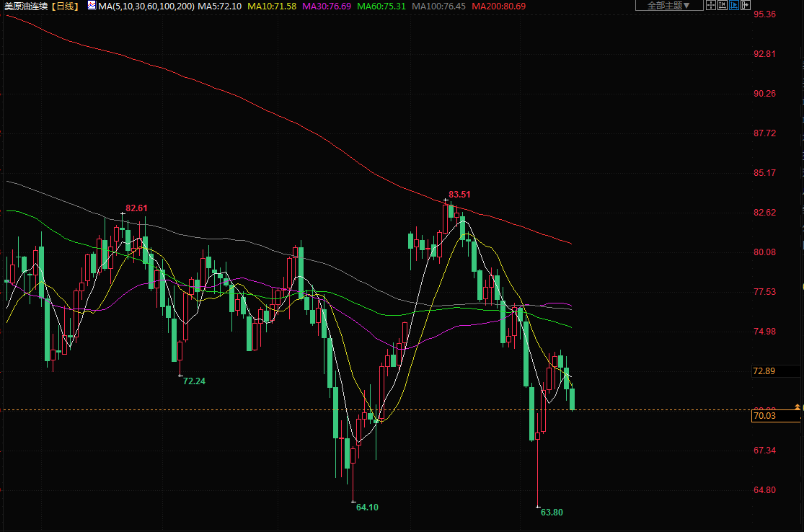Click the 83.51 high price marker
The height and width of the screenshot is (532, 804).
pyautogui.click(x=459, y=195)
